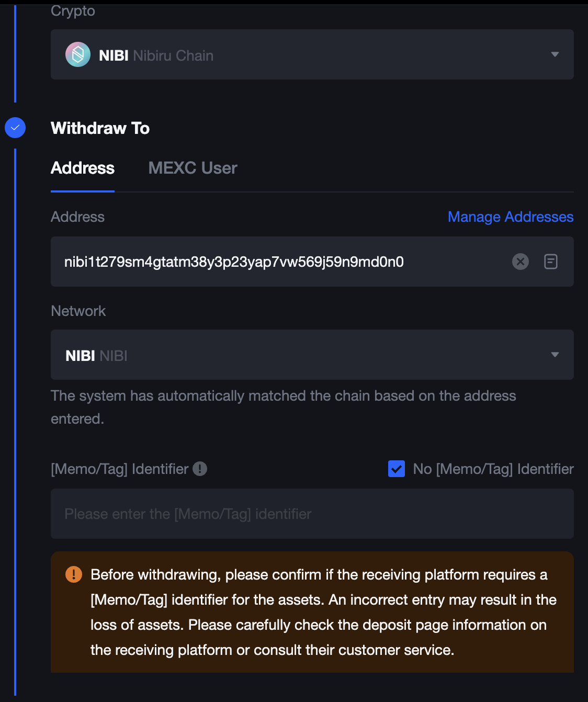Click the Memo/Tag info exclamation icon
Viewport: 588px width, 702px height.
200,469
